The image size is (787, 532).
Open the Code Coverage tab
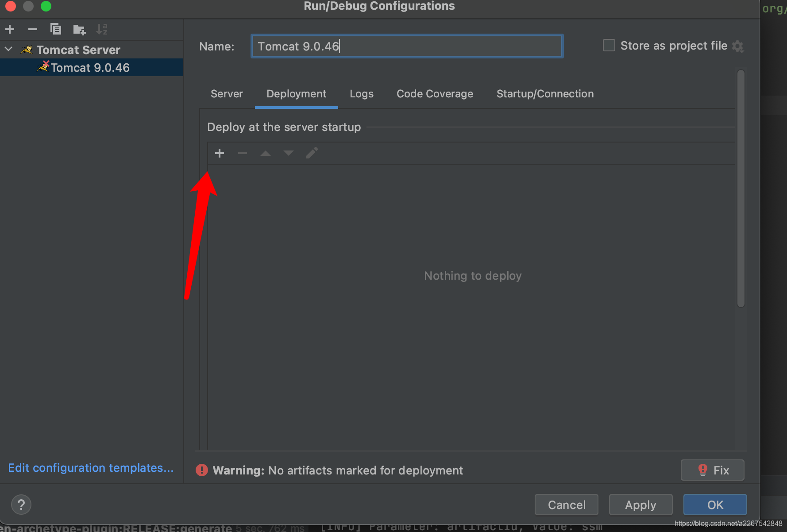point(435,94)
